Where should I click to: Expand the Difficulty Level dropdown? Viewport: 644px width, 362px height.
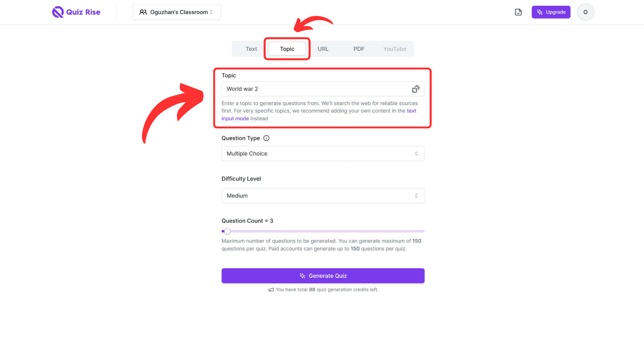(322, 195)
